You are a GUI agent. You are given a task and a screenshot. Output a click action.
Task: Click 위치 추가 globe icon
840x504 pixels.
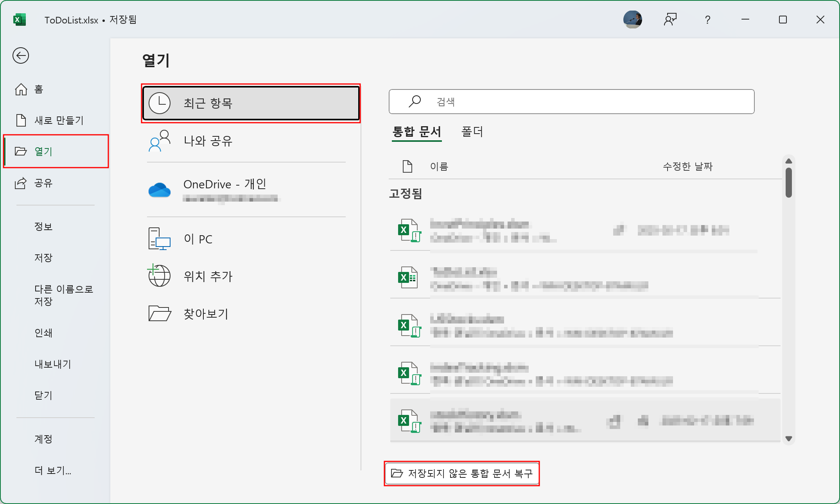click(159, 276)
